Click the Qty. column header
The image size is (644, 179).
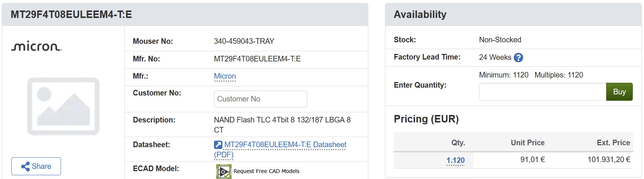[458, 143]
